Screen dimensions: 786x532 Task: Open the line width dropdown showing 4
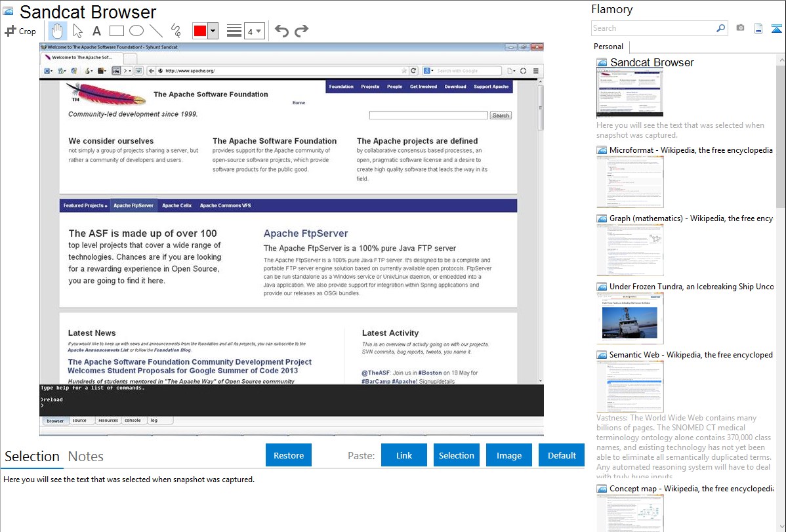[255, 31]
